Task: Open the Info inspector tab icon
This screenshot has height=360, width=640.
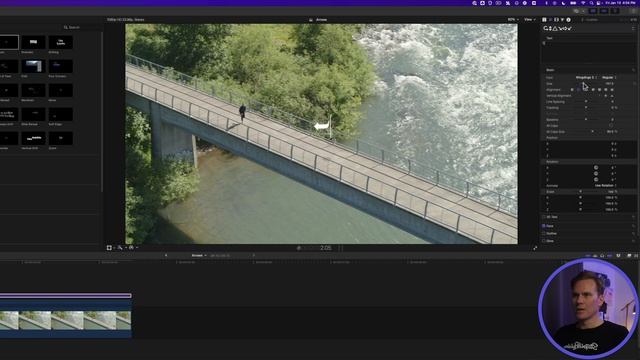Action: pos(568,20)
